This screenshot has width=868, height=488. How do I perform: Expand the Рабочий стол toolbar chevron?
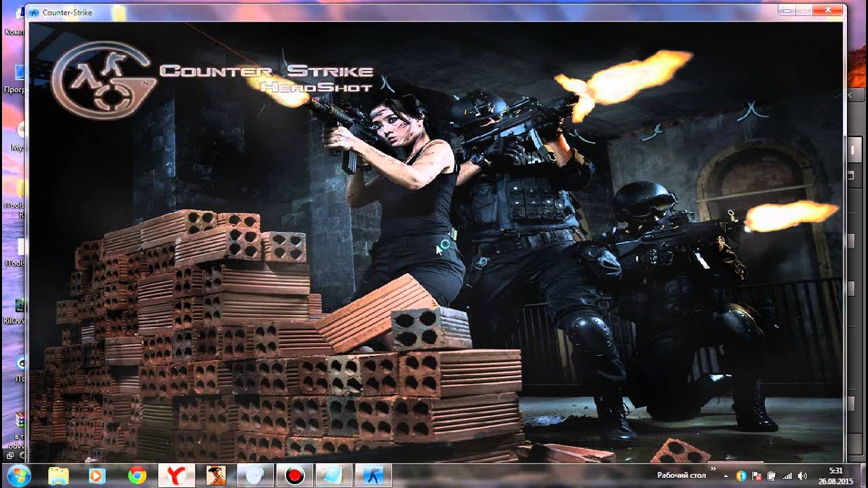713,469
